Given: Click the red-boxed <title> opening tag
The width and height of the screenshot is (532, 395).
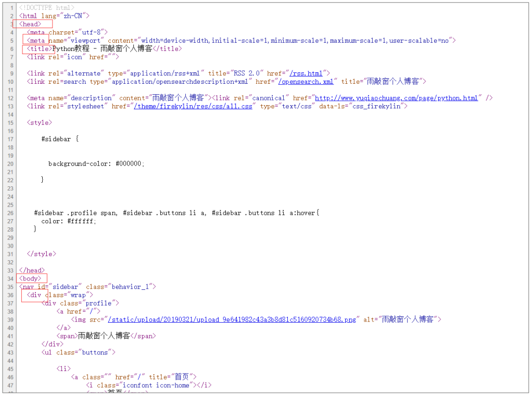Looking at the screenshot, I should (40, 49).
